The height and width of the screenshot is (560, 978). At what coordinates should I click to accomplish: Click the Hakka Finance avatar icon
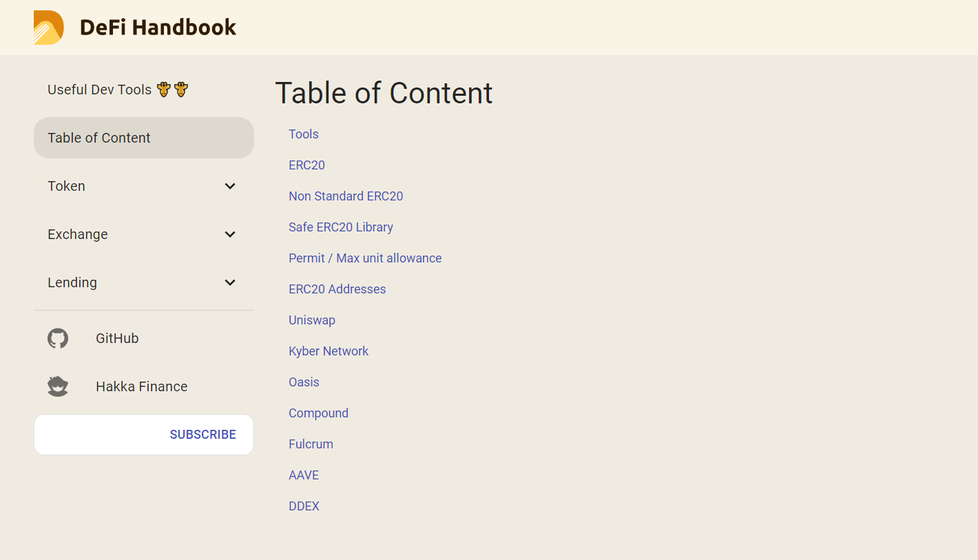pos(58,386)
